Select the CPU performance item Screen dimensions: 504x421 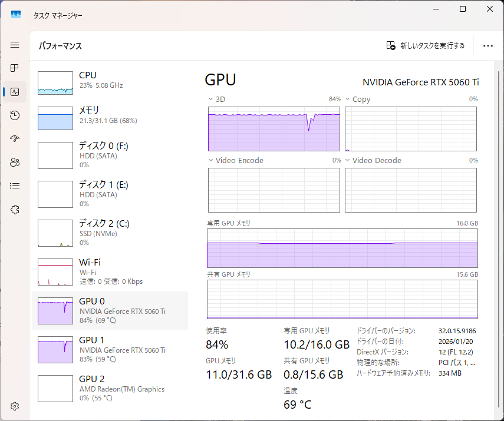(x=110, y=83)
